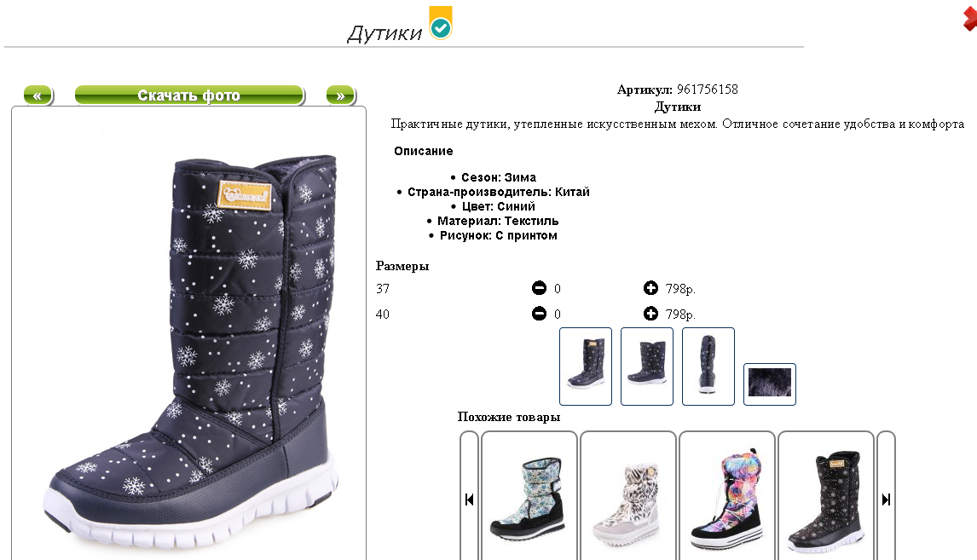The image size is (977, 560).
Task: Close the product popup with red X
Action: (x=970, y=17)
